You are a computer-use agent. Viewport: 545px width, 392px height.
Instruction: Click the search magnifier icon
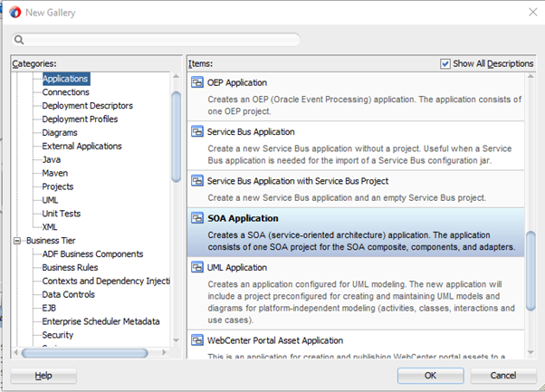click(x=19, y=40)
